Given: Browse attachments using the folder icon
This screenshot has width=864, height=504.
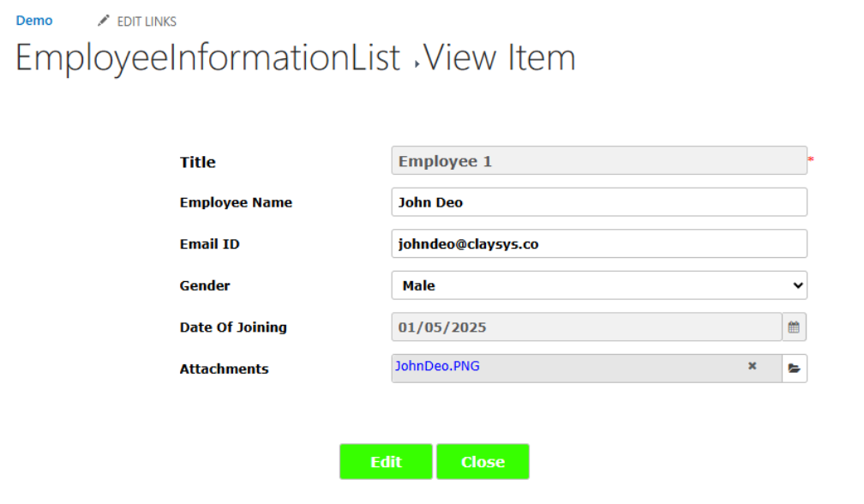Looking at the screenshot, I should pyautogui.click(x=794, y=369).
